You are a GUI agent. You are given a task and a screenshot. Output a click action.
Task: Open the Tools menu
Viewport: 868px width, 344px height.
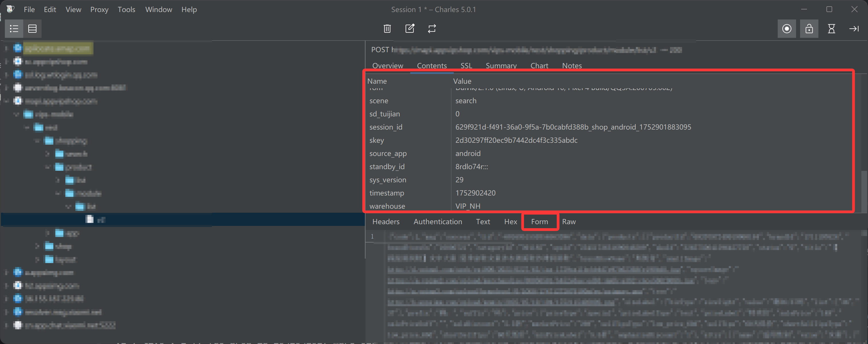126,9
